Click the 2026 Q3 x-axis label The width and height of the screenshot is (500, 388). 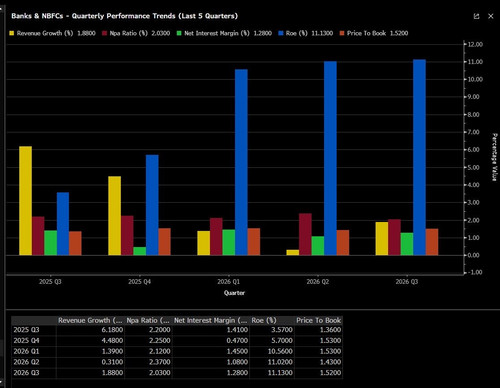[x=407, y=282]
